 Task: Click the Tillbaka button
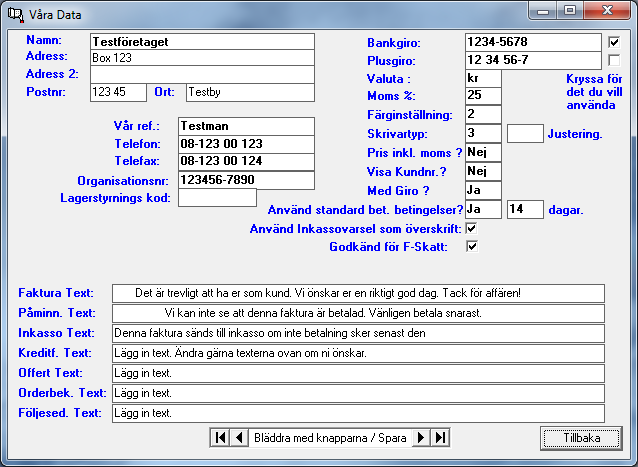(581, 438)
